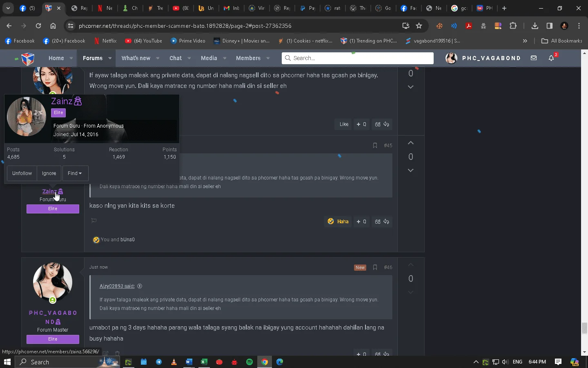Launch Word from the taskbar
This screenshot has width=588, height=368.
click(189, 362)
